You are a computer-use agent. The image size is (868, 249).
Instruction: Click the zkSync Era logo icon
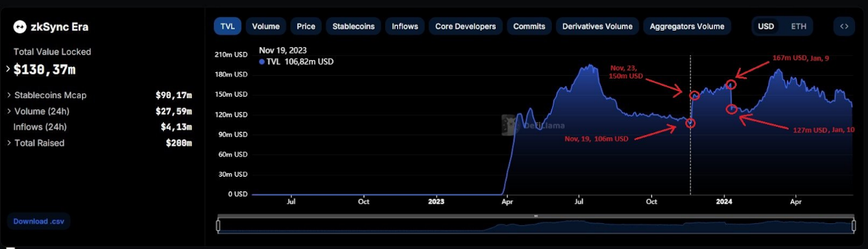pos(20,27)
